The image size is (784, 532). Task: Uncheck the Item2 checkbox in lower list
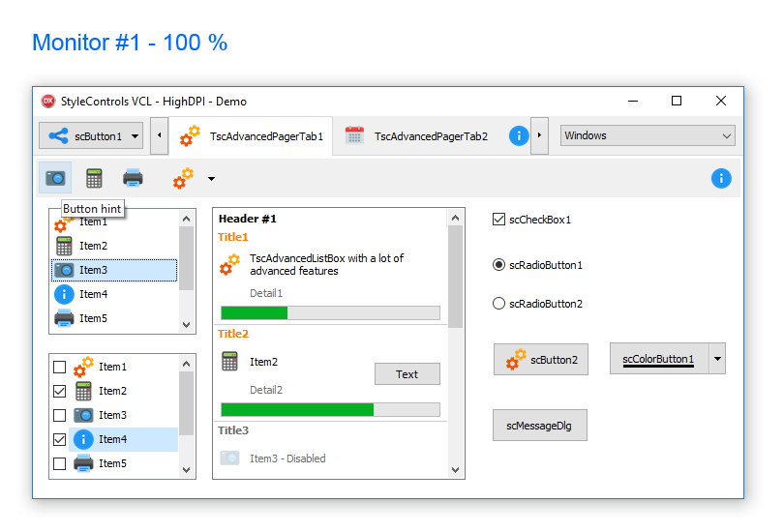59,391
